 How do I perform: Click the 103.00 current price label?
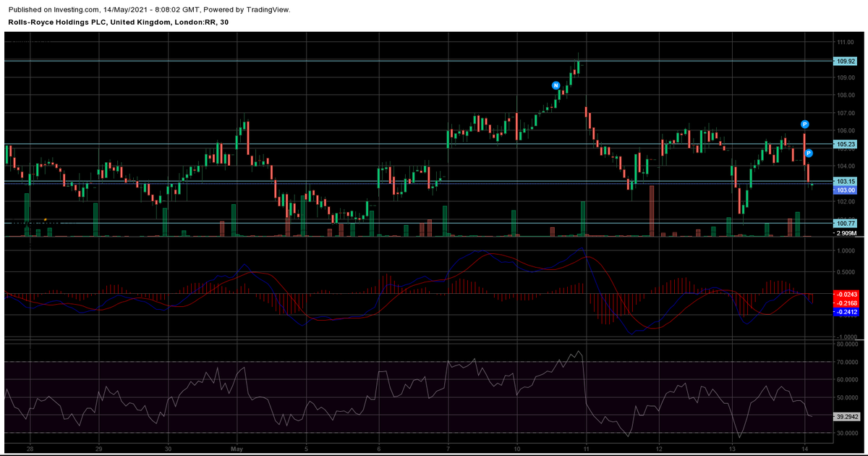click(x=846, y=190)
